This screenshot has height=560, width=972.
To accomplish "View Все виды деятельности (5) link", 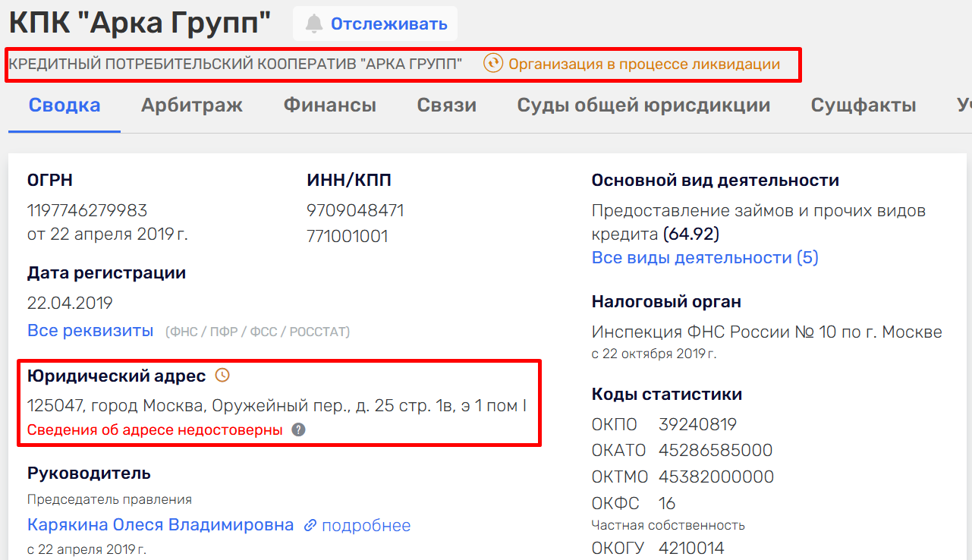I will [x=705, y=257].
